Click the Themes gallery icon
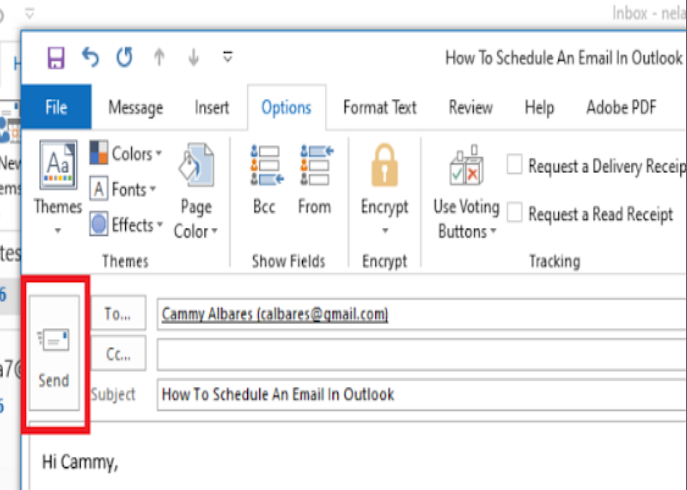The width and height of the screenshot is (687, 490). [x=58, y=165]
